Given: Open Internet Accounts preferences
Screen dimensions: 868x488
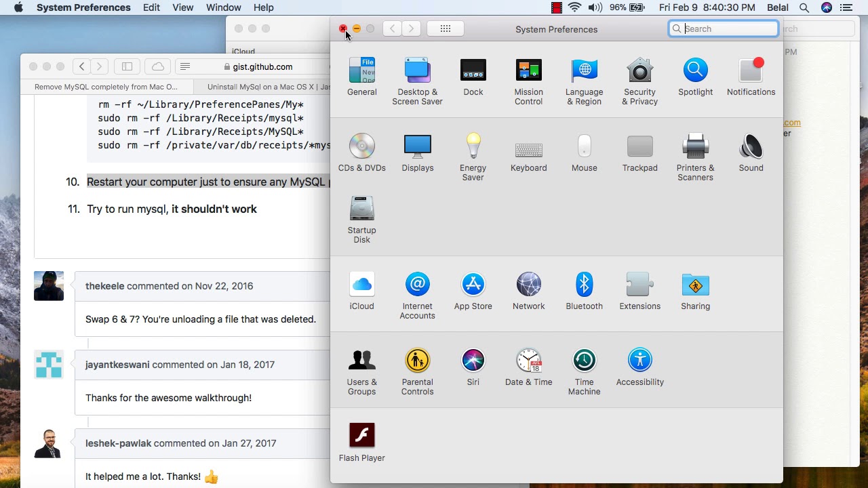Looking at the screenshot, I should [417, 296].
